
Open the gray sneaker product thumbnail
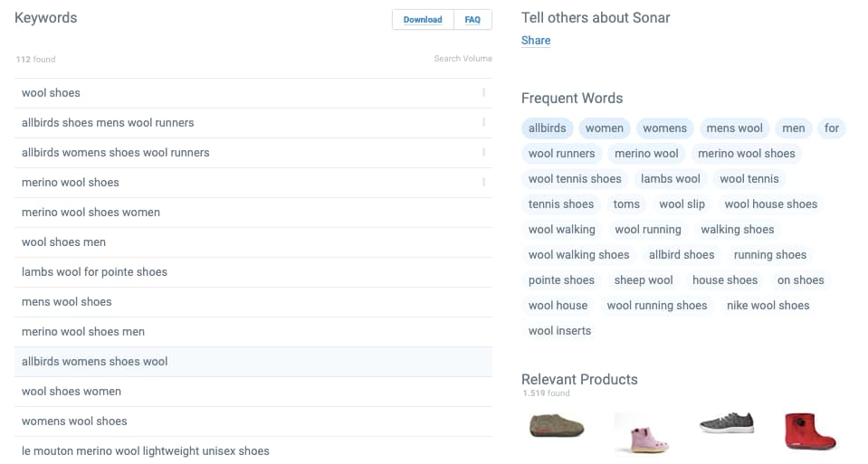click(x=727, y=423)
